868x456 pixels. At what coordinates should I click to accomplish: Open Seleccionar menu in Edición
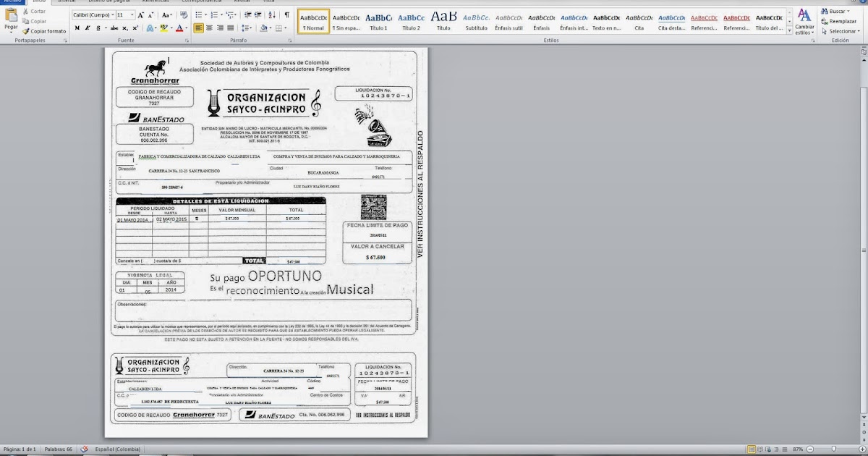pos(840,31)
